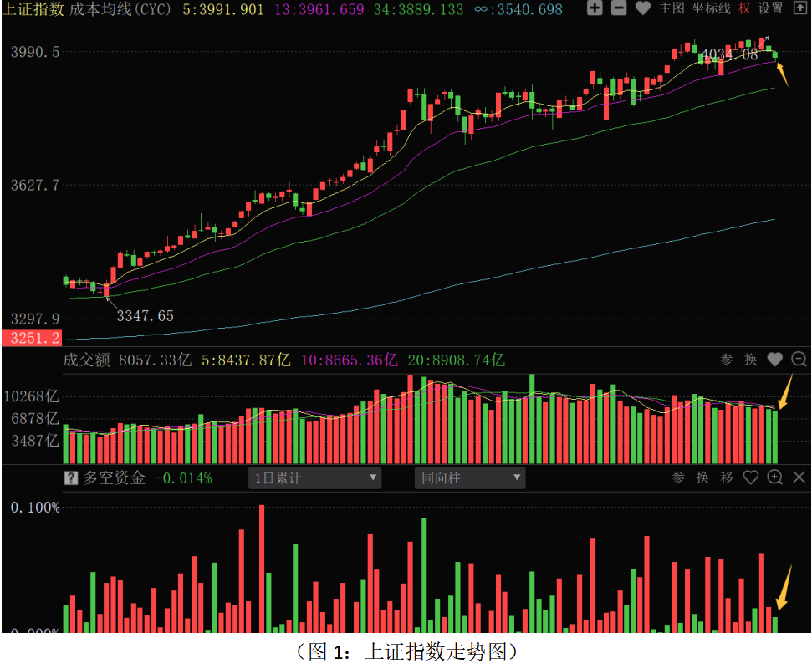Click 换 in the 多空资金 panel
The height and width of the screenshot is (669, 812).
702,477
